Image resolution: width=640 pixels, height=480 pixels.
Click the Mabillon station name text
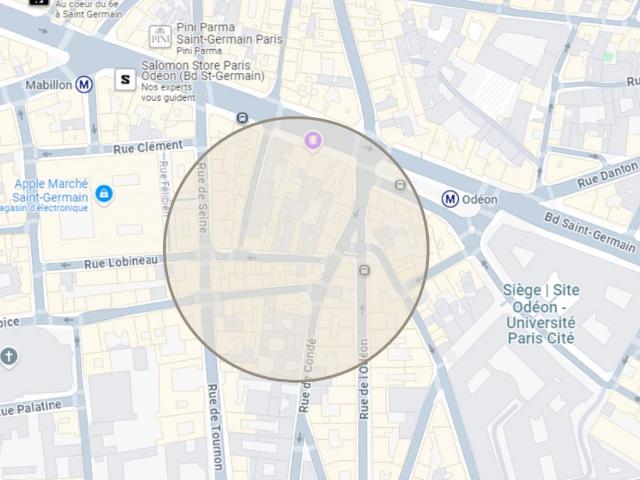(49, 85)
